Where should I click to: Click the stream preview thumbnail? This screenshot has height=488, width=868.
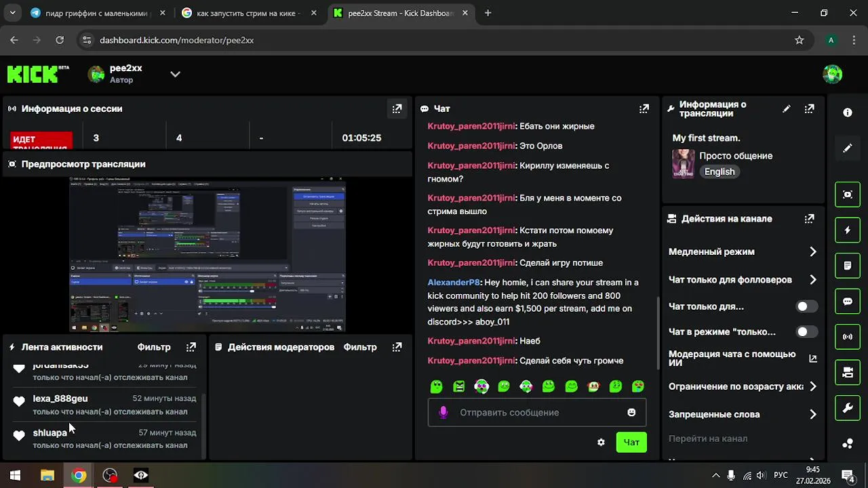pos(208,255)
